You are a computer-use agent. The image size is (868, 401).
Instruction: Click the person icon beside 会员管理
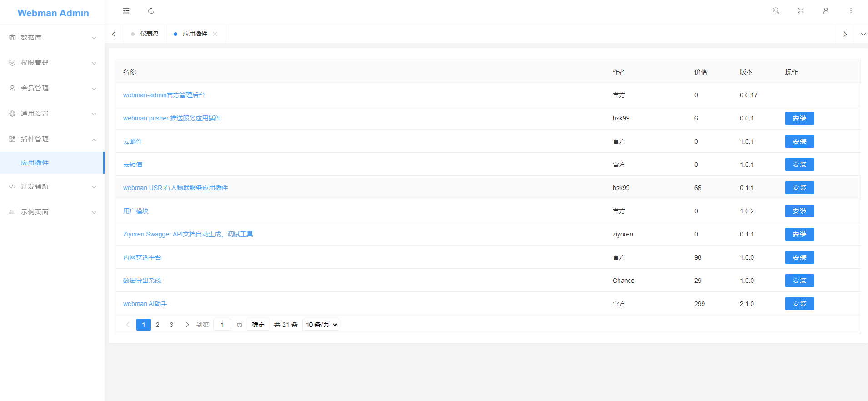coord(12,88)
